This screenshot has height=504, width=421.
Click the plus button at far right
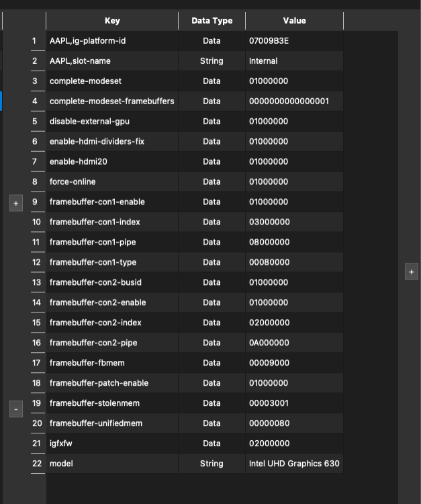412,271
